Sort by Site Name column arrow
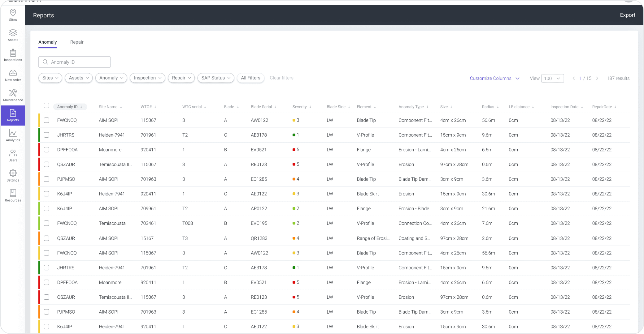The width and height of the screenshot is (644, 334). [x=121, y=107]
